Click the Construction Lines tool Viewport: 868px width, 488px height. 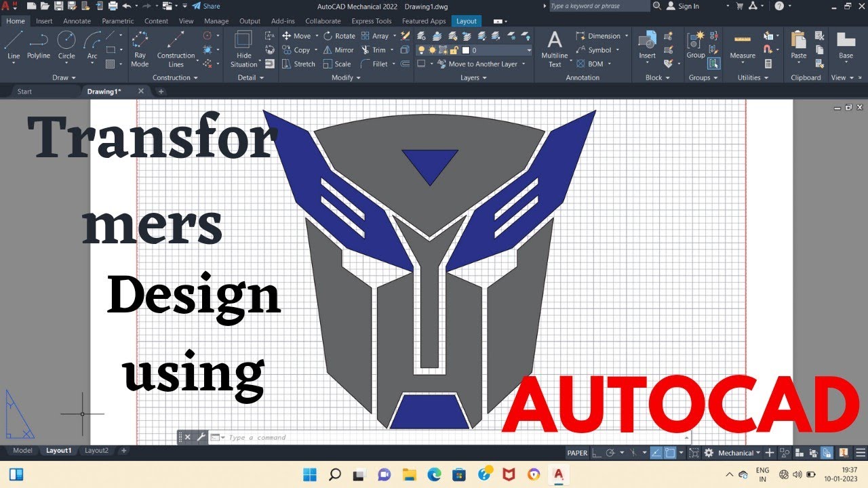coord(176,49)
